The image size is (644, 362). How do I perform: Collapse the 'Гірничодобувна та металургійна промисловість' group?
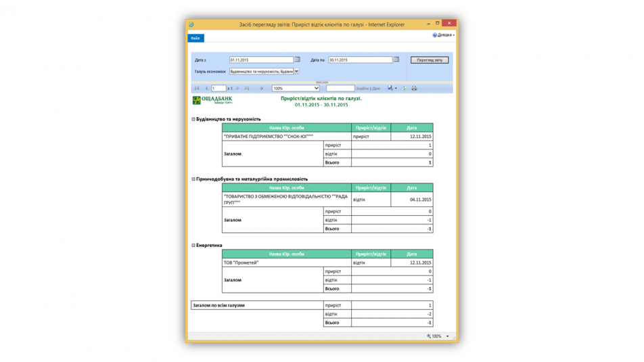tap(193, 179)
